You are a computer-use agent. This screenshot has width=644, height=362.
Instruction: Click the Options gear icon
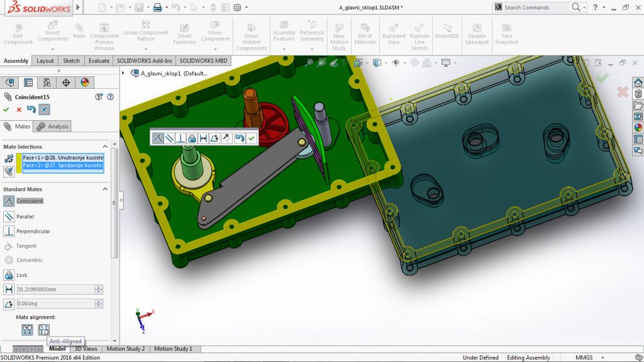(237, 8)
